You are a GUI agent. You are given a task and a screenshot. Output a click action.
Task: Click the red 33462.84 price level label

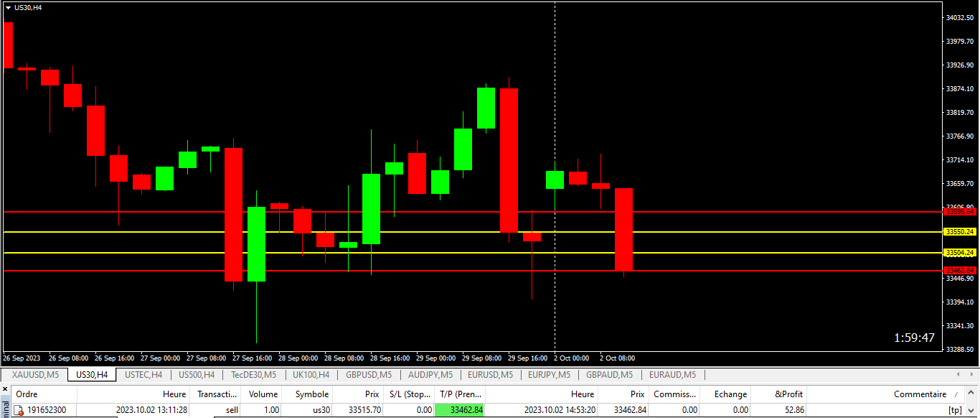pos(960,271)
